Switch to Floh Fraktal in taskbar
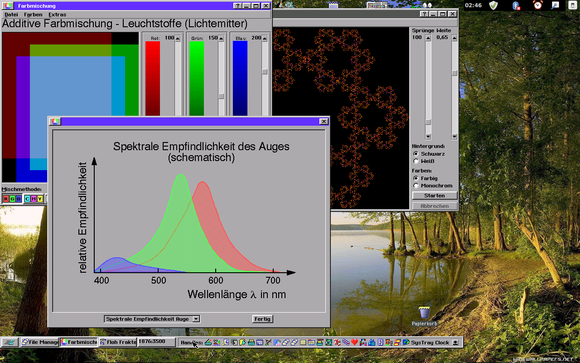 (118, 342)
